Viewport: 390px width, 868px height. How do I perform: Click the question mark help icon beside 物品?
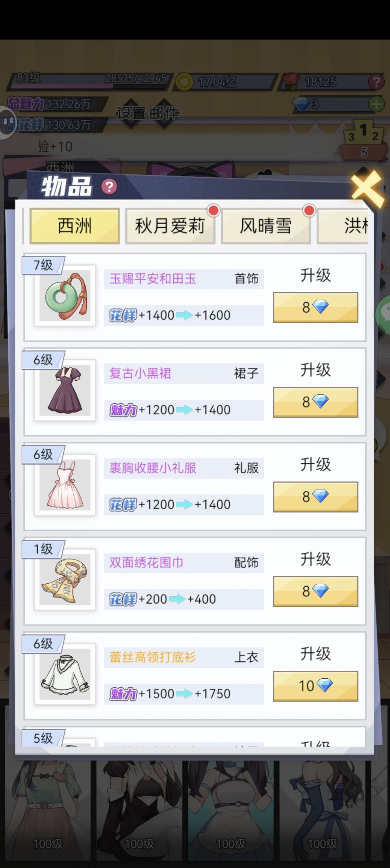click(x=109, y=186)
